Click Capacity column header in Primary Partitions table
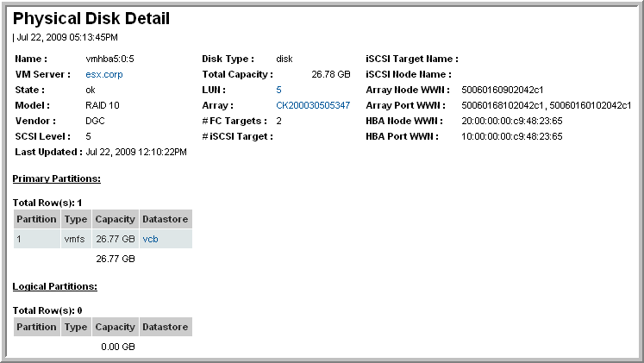Image resolution: width=644 pixels, height=363 pixels. 115,219
